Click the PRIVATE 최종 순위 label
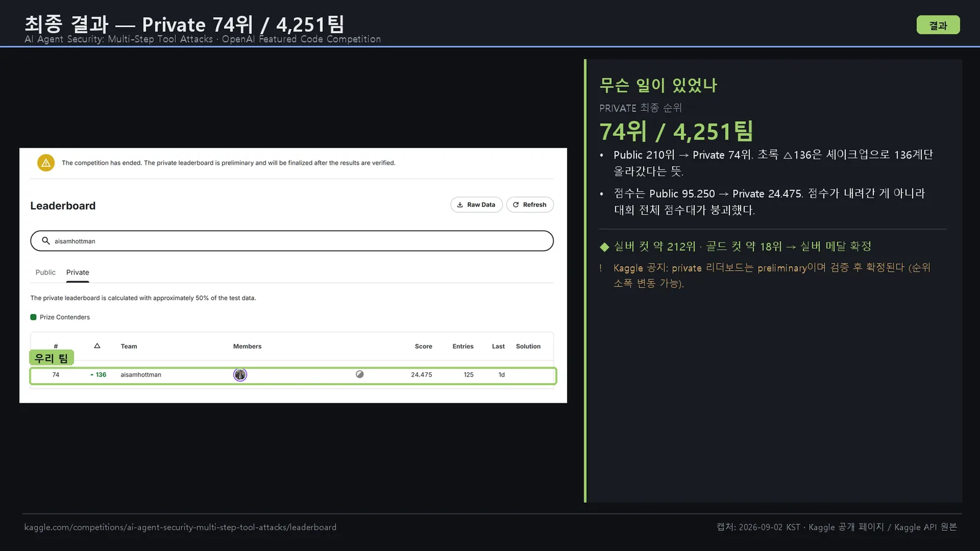Screen dimensions: 980x551 pyautogui.click(x=641, y=108)
